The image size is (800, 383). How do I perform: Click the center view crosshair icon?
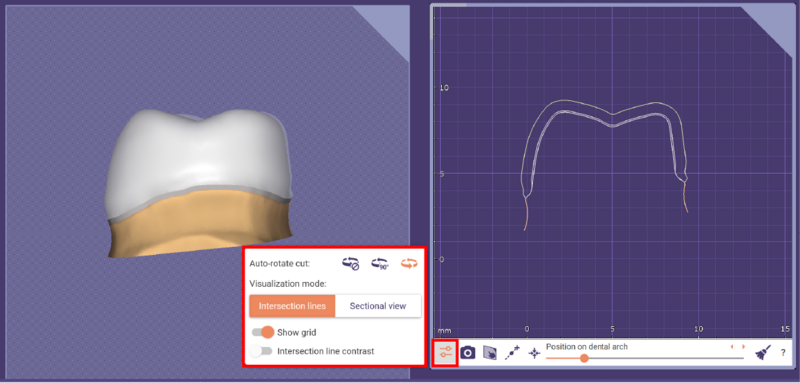click(x=534, y=352)
